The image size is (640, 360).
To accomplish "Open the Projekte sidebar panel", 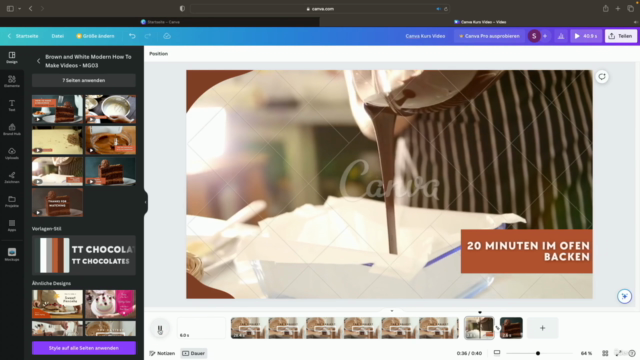I will point(12,202).
